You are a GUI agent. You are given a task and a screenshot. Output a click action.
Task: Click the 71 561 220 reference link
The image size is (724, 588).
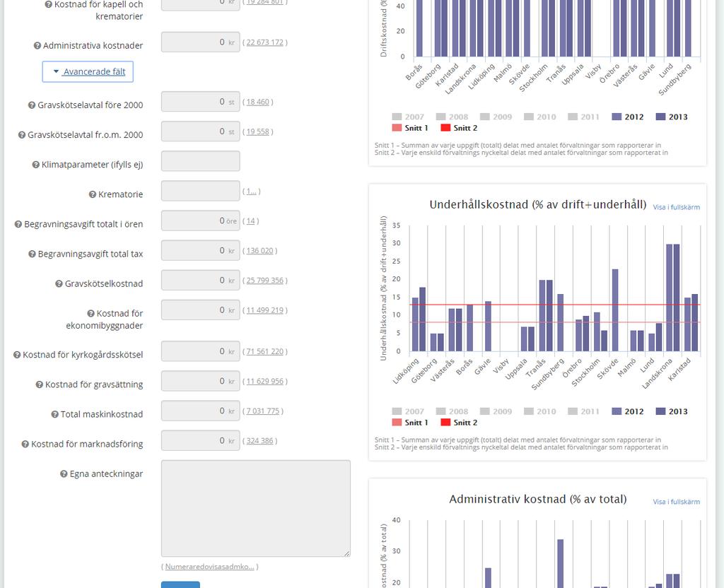(264, 352)
